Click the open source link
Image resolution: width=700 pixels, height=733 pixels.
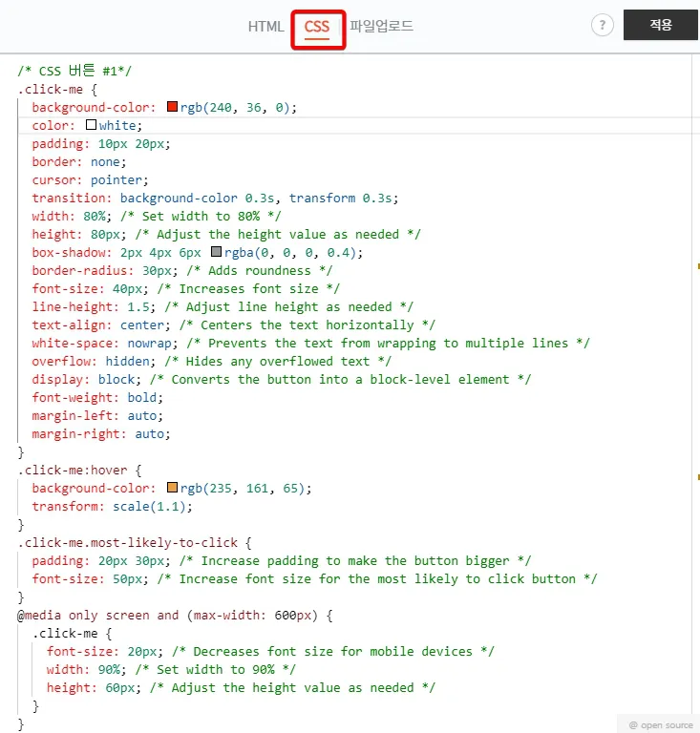point(661,725)
